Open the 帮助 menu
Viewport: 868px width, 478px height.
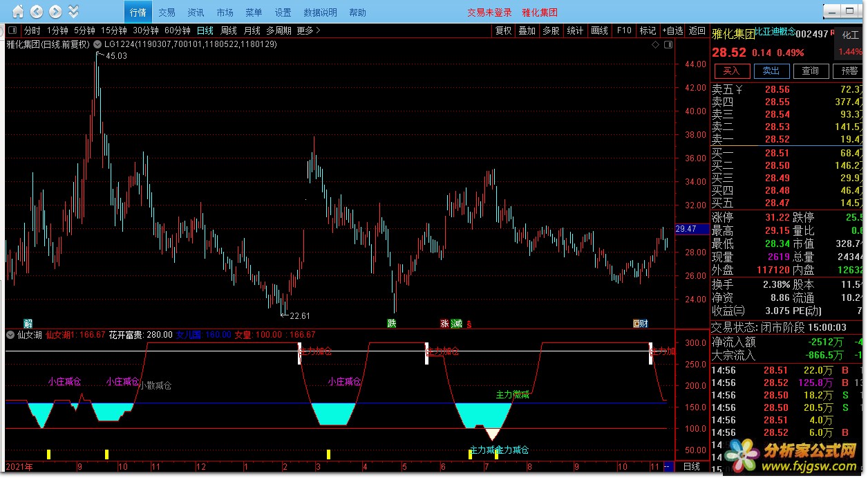click(x=358, y=12)
